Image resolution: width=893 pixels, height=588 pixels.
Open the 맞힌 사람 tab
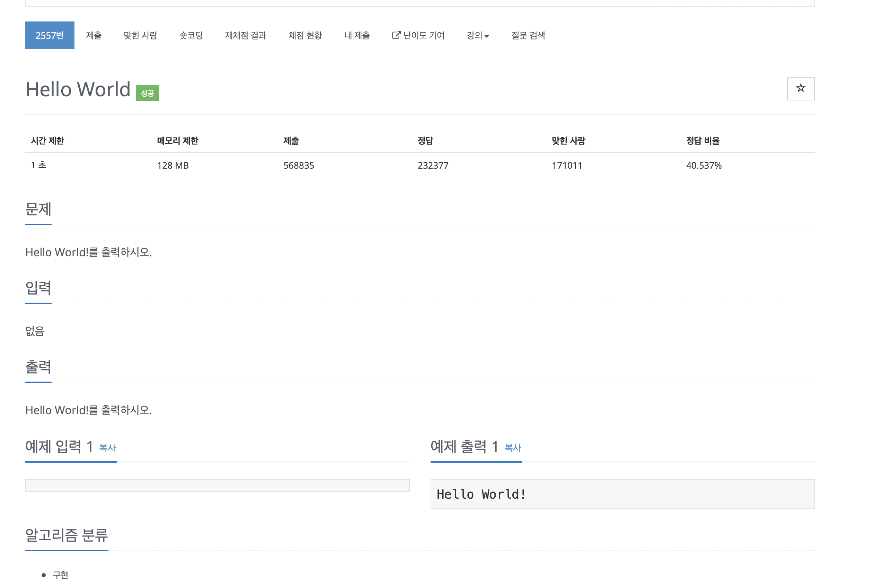(140, 35)
